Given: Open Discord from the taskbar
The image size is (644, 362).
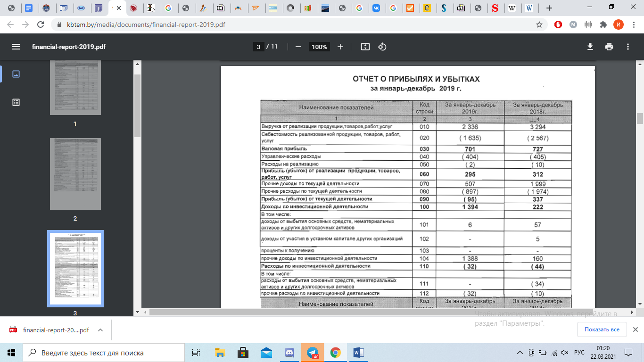Looking at the screenshot, I should click(x=289, y=352).
